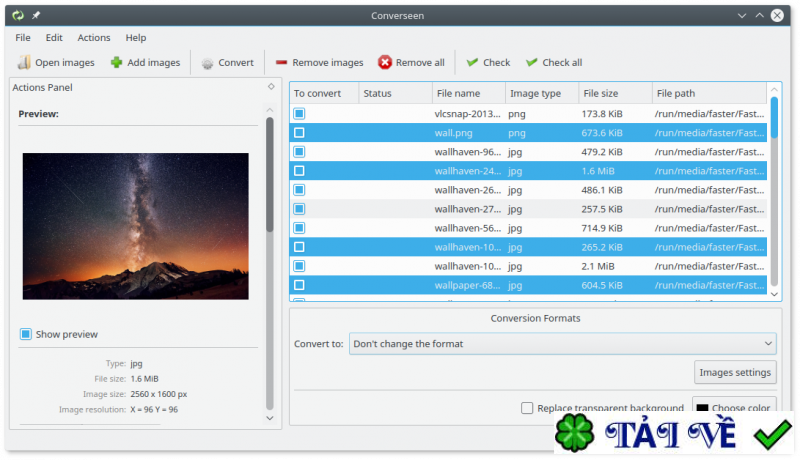
Task: Click file list scrollbar up arrow
Action: coord(774,89)
